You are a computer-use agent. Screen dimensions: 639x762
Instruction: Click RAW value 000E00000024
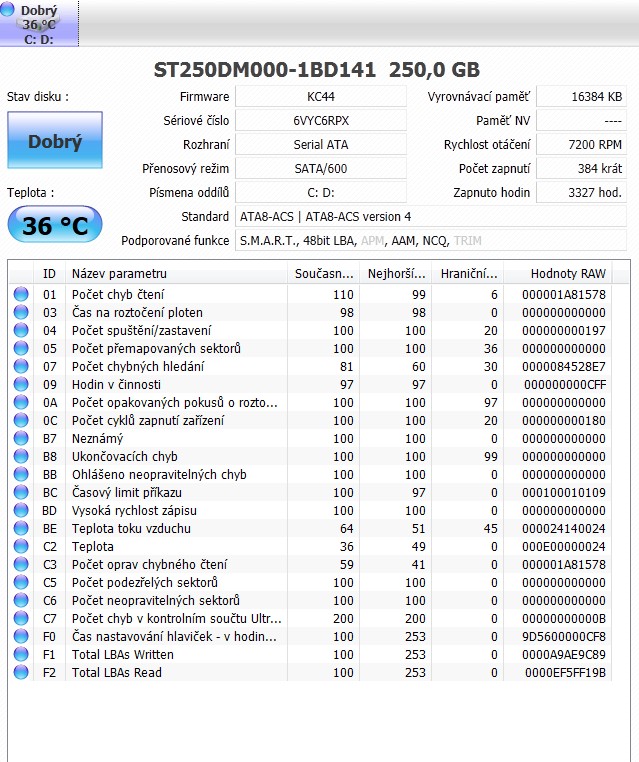(564, 546)
